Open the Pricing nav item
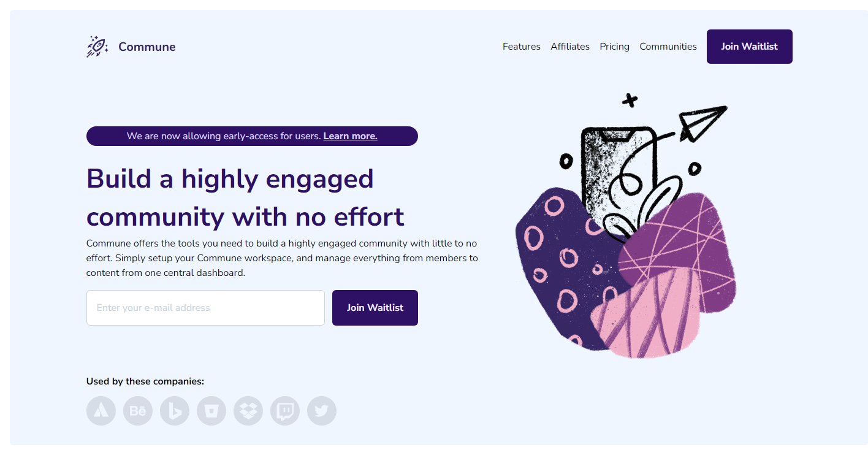 tap(615, 47)
